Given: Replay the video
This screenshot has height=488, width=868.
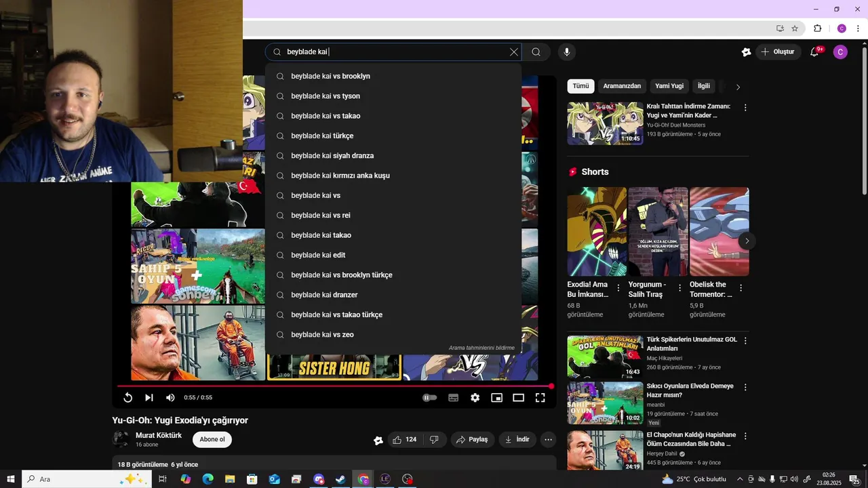Looking at the screenshot, I should click(127, 398).
